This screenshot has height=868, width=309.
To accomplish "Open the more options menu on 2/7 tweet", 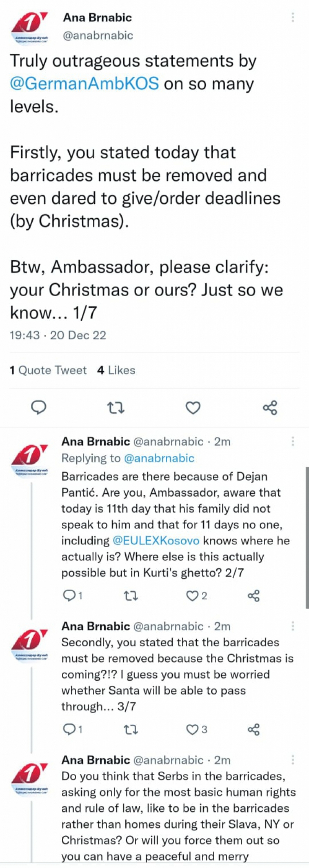I will click(293, 440).
